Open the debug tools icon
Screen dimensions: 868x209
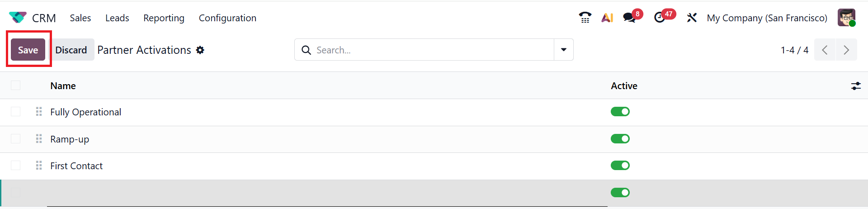(x=692, y=18)
